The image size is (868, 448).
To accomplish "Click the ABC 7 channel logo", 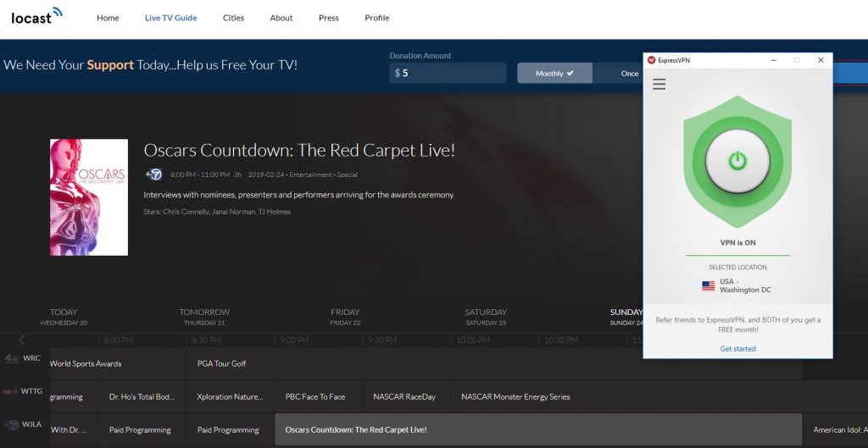I will point(153,174).
